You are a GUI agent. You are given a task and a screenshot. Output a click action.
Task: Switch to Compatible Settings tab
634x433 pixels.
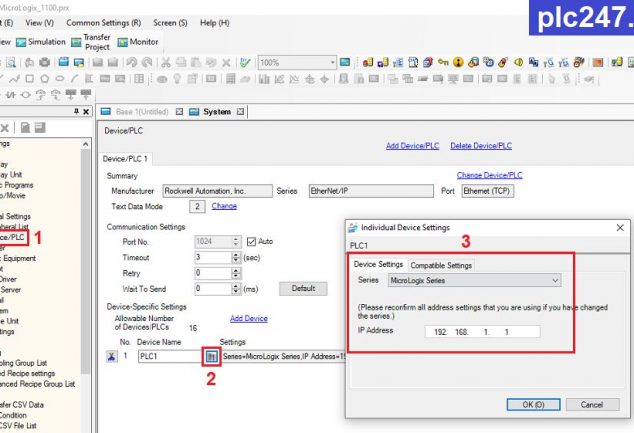(441, 265)
